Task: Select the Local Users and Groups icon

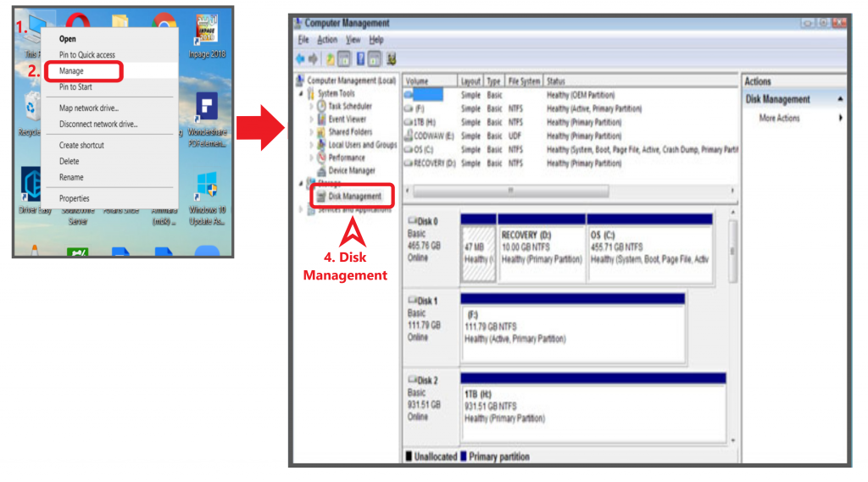Action: 321,145
